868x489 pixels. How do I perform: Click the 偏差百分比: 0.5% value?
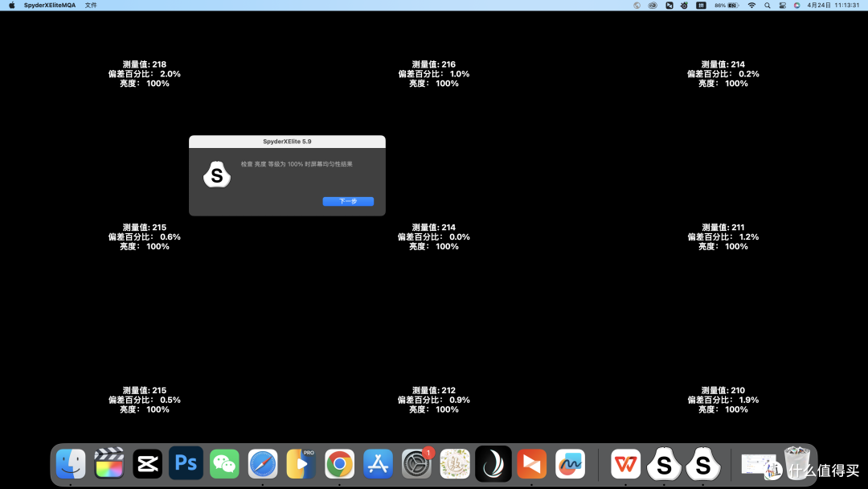point(145,400)
